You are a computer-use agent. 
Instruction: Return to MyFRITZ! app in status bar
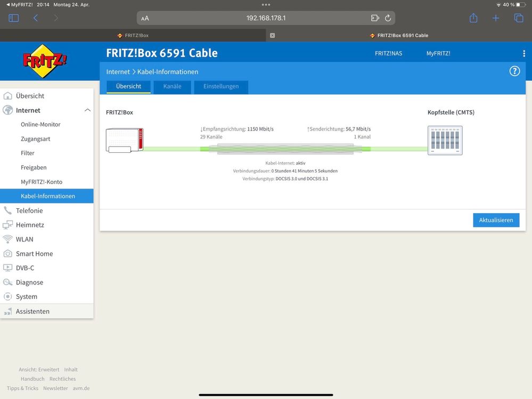click(20, 5)
